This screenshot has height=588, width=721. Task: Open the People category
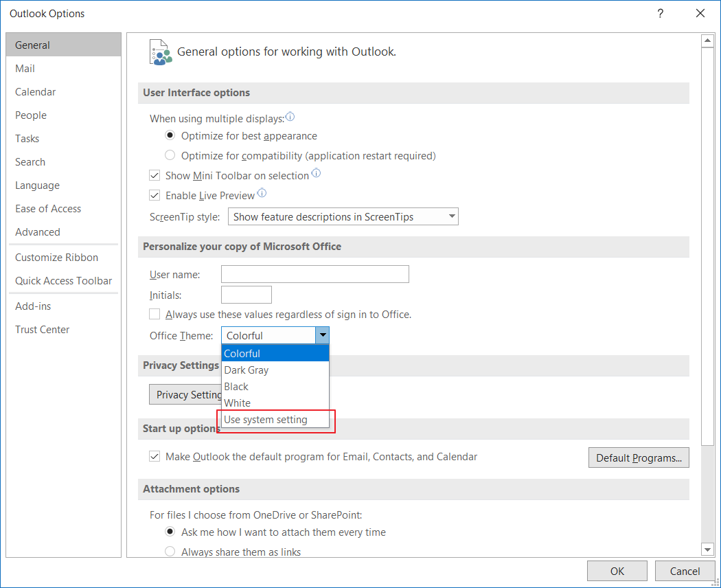coord(63,115)
